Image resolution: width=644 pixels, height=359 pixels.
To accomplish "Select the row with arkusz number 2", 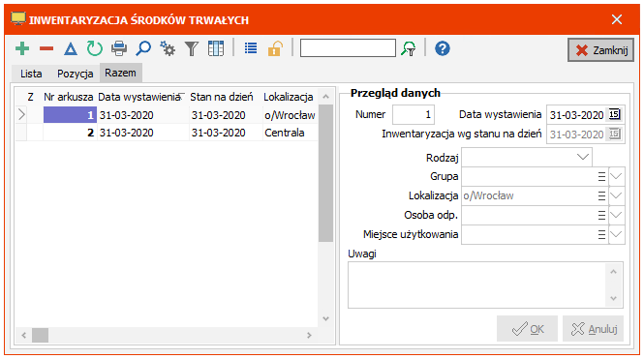I will pyautogui.click(x=167, y=133).
